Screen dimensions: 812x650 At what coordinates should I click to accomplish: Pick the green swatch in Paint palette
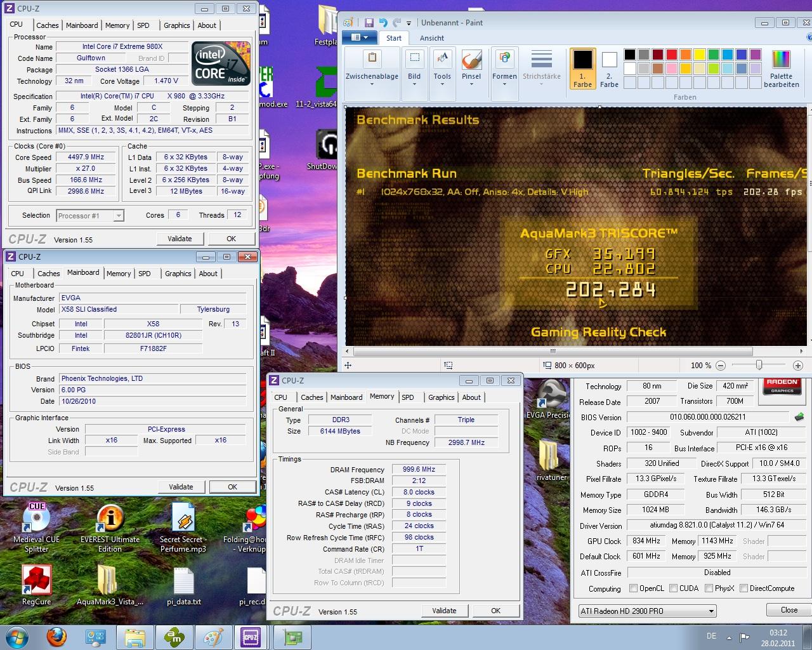click(x=713, y=55)
